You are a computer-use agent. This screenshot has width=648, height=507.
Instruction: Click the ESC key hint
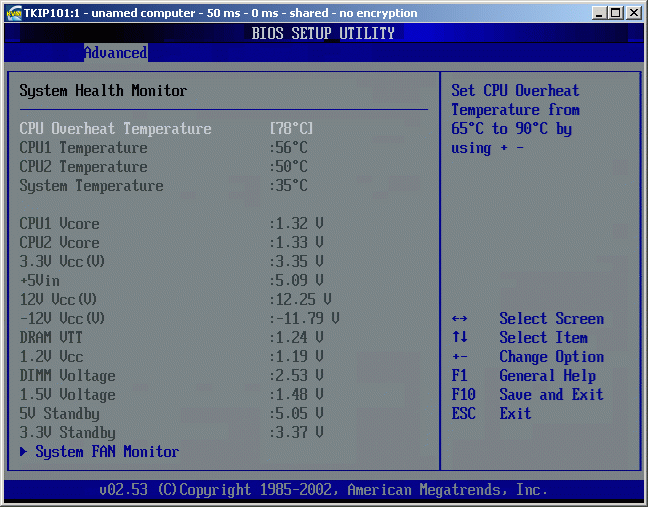click(x=464, y=414)
